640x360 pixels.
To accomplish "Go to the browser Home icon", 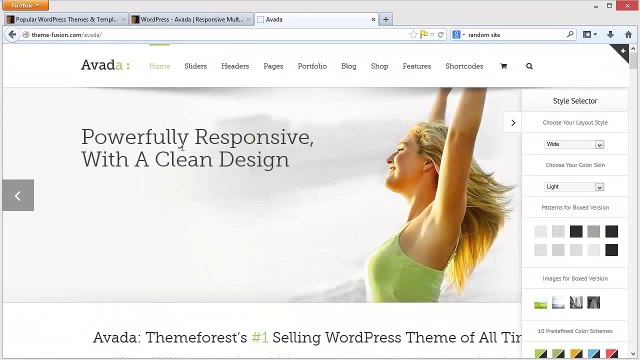I will click(x=628, y=35).
